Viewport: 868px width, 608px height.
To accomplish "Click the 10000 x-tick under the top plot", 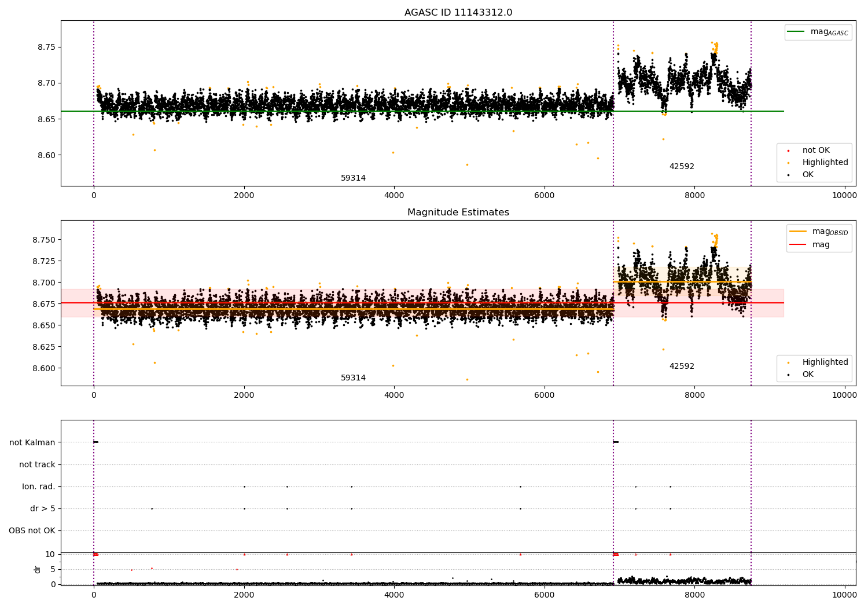I will tap(844, 196).
